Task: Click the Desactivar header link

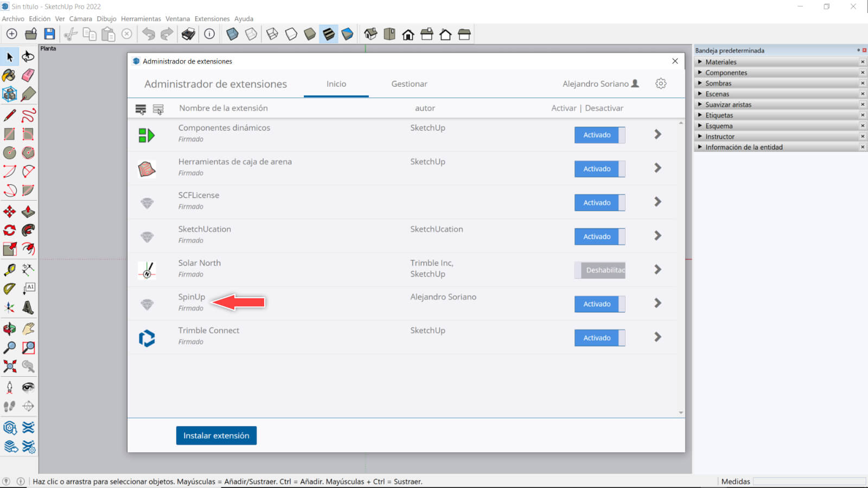Action: coord(604,108)
